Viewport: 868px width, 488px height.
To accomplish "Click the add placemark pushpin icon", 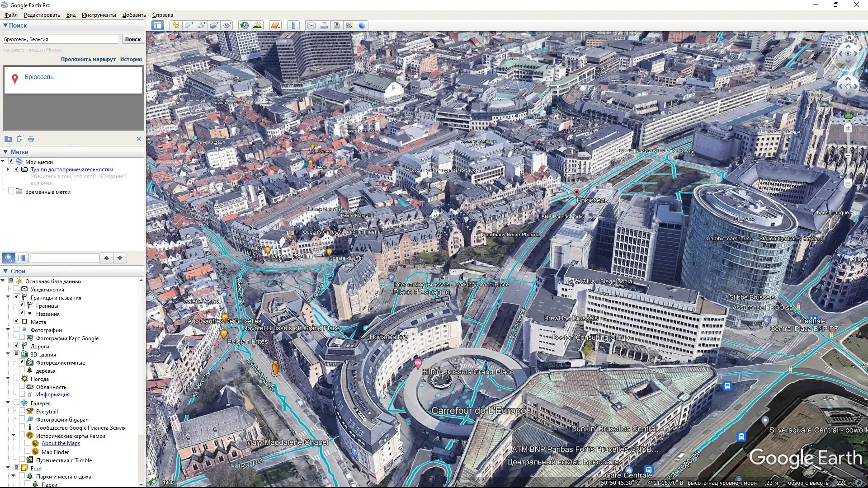I will pyautogui.click(x=176, y=25).
